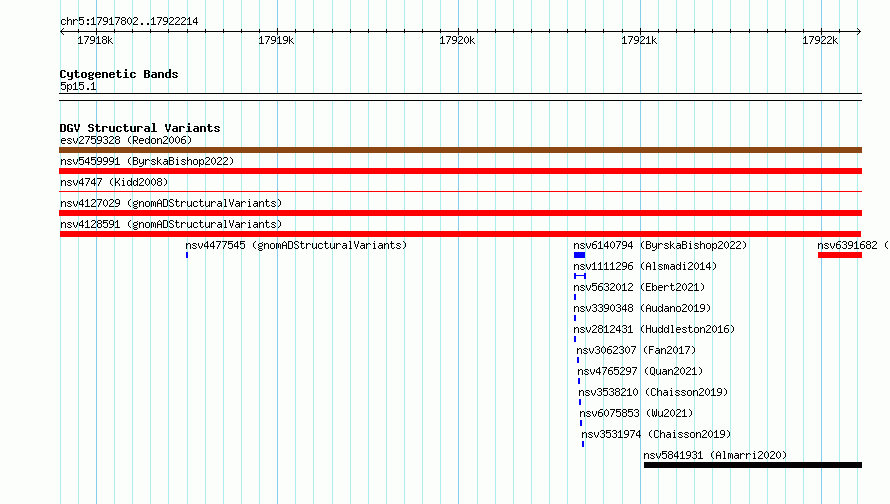Open the nsv4747 (Kidd2008) label
The image size is (890, 504).
click(x=114, y=182)
